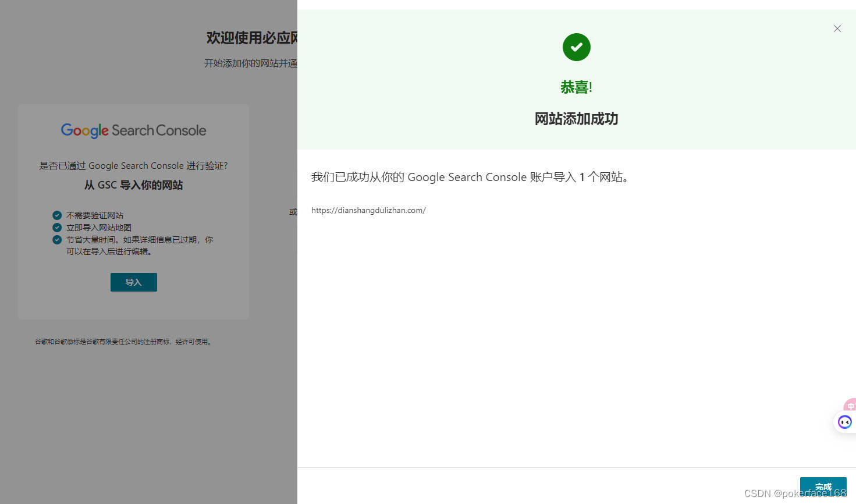856x504 pixels.
Task: Click the 导入 button in the GSC card
Action: [x=134, y=282]
